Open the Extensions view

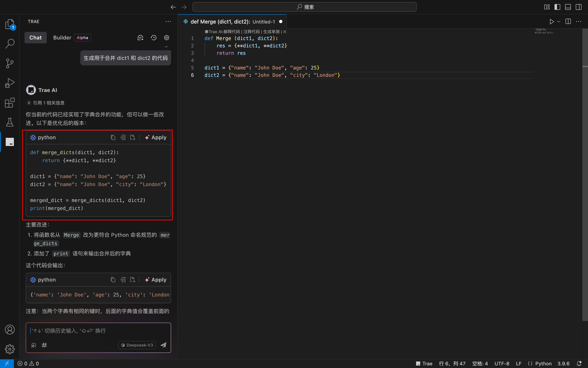pyautogui.click(x=10, y=103)
